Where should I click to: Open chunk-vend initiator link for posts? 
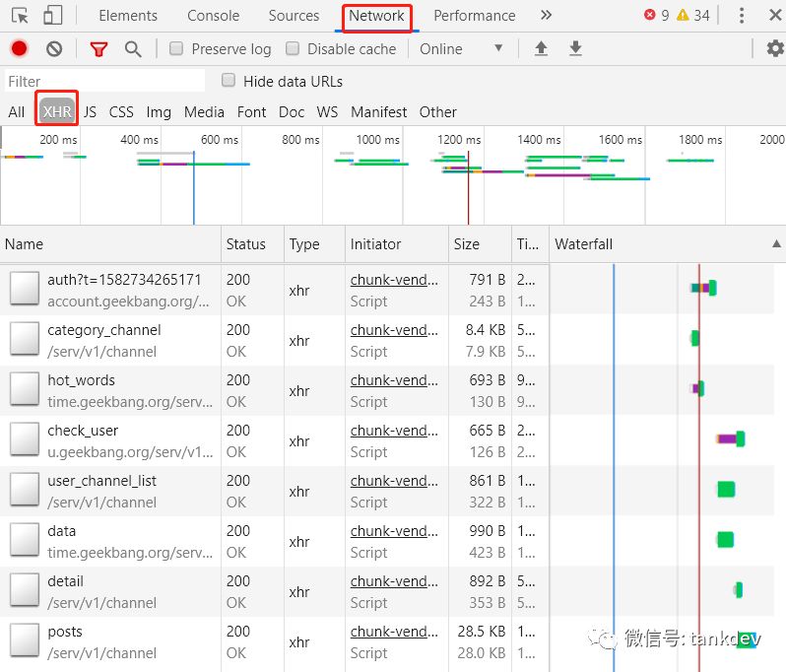[x=394, y=632]
